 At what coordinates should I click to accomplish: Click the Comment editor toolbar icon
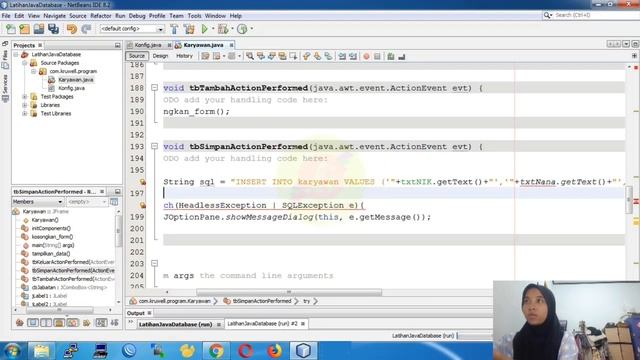point(391,56)
